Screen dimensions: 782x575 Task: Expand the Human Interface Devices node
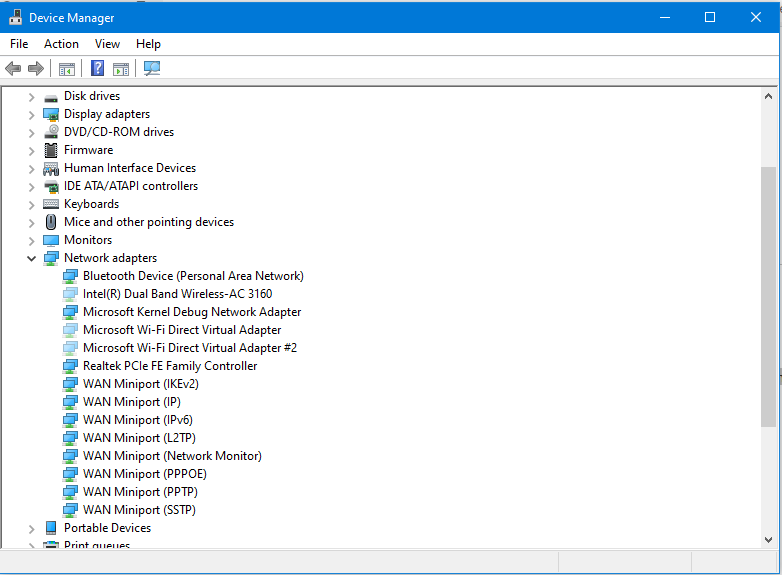31,169
